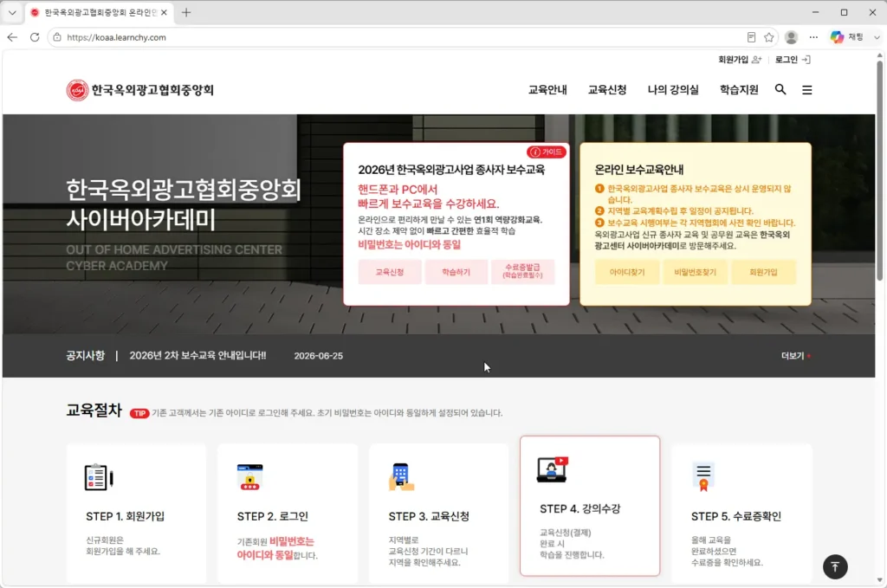Viewport: 887px width, 588px height.
Task: Select the STEP 5. 수료증확인 card title
Action: (x=736, y=516)
